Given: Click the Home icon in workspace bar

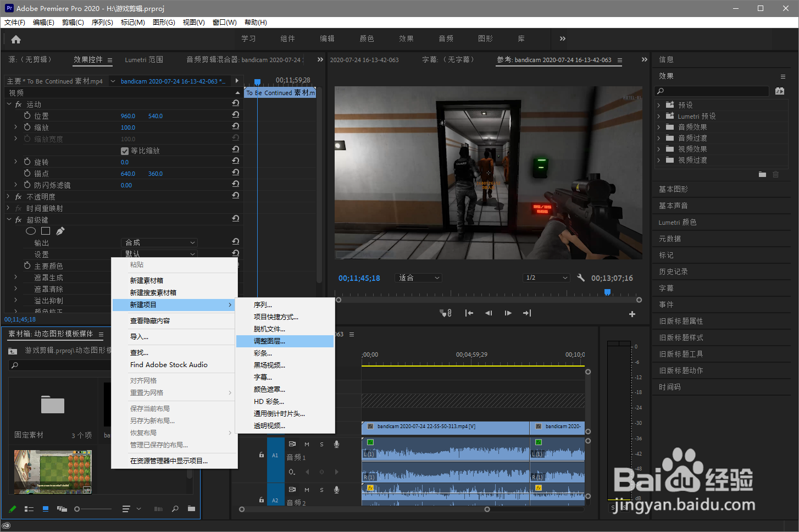Looking at the screenshot, I should (16, 39).
